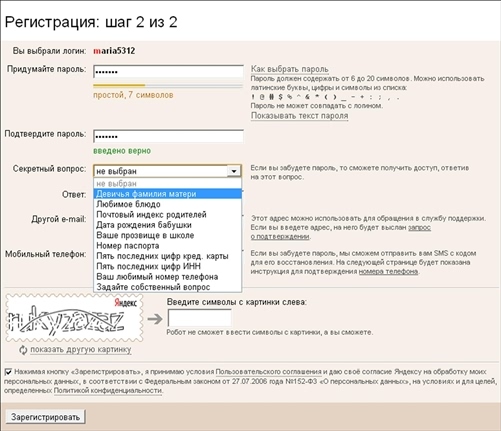Open 'Как выбрать пароль' help link
501x431 pixels.
tap(290, 69)
